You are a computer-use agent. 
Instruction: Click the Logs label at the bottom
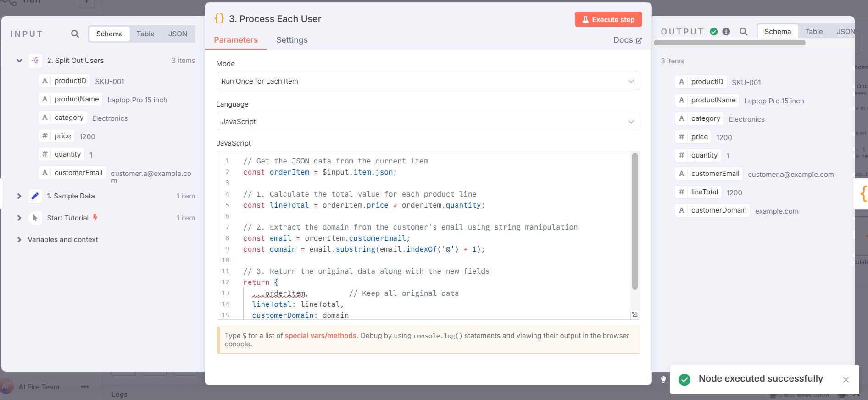(x=119, y=394)
